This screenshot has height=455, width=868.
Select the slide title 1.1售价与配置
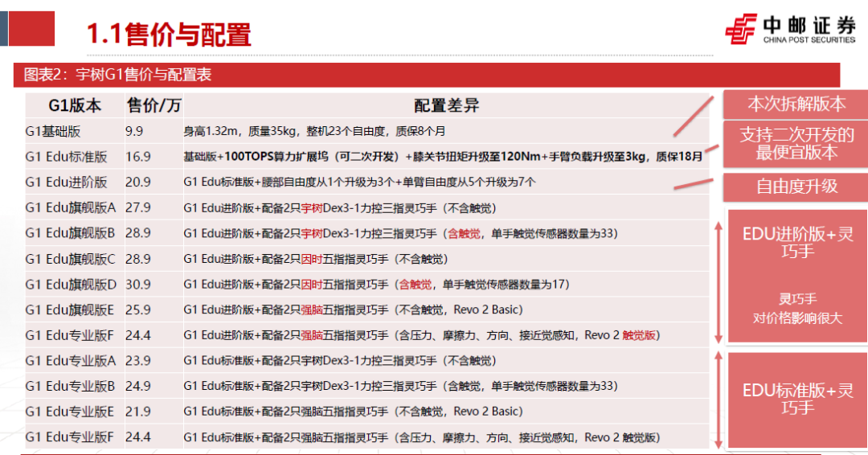coord(169,34)
